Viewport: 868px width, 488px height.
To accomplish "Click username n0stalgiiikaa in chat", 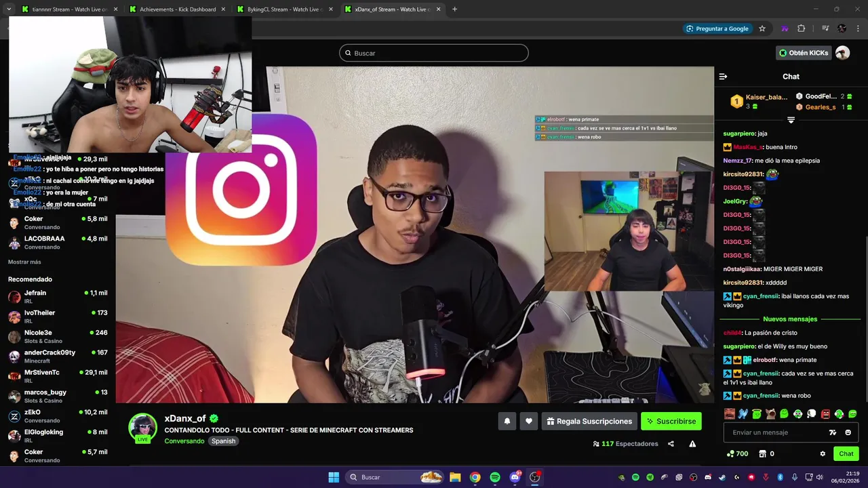I will [742, 269].
